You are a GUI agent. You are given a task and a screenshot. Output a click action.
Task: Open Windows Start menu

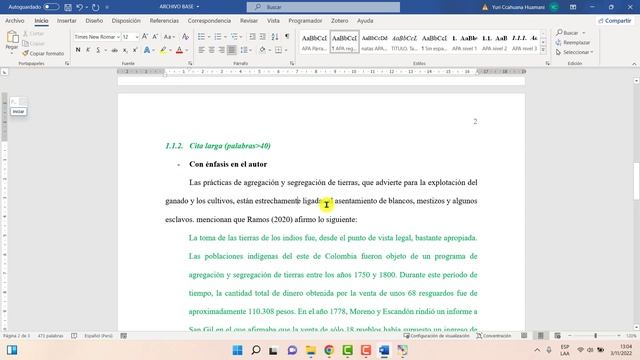tap(237, 350)
